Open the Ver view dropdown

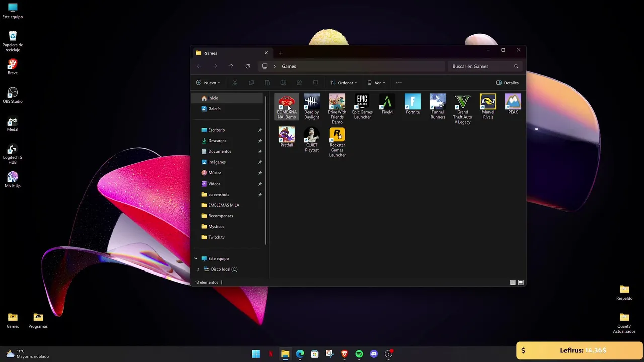(376, 83)
